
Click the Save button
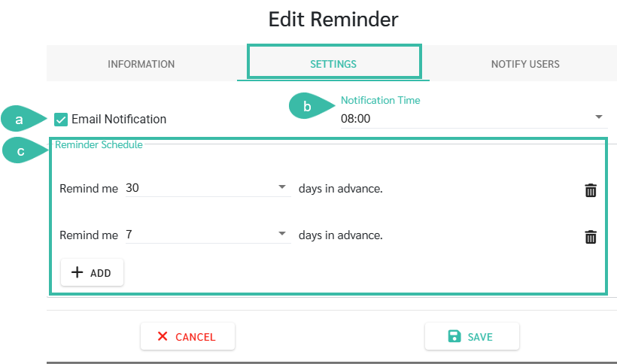pyautogui.click(x=472, y=336)
